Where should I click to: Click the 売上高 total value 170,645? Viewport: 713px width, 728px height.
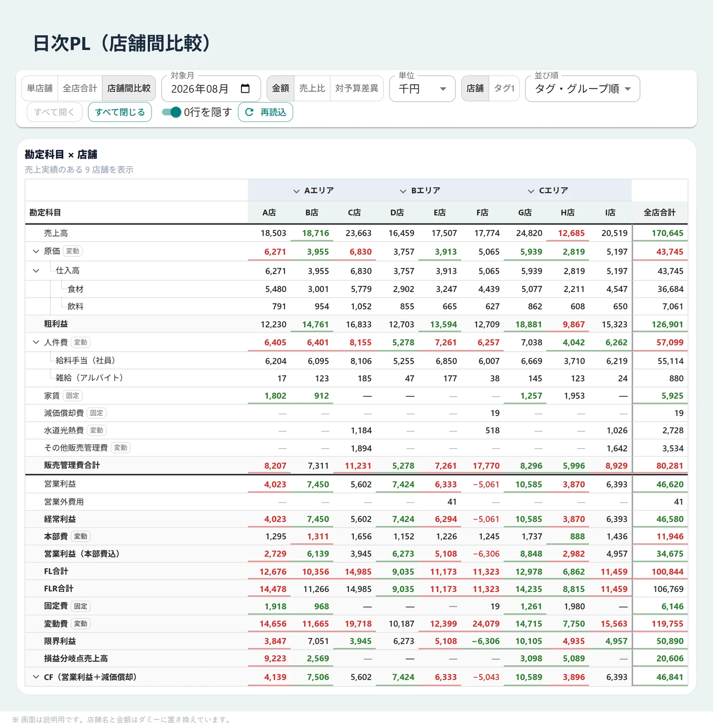coord(667,233)
